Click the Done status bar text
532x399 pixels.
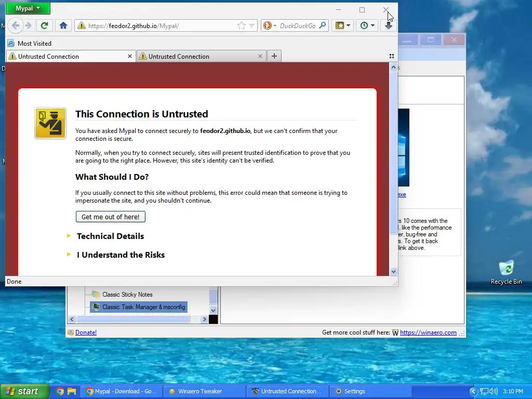click(14, 281)
